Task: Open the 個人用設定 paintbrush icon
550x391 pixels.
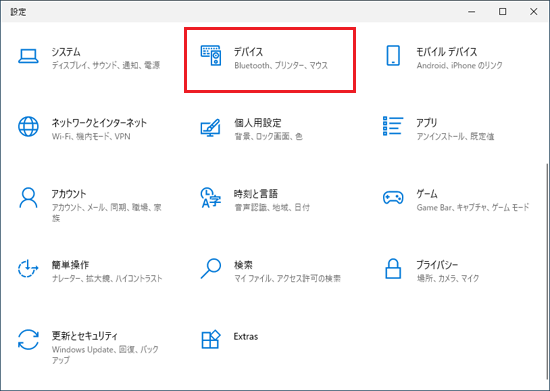Action: (210, 128)
